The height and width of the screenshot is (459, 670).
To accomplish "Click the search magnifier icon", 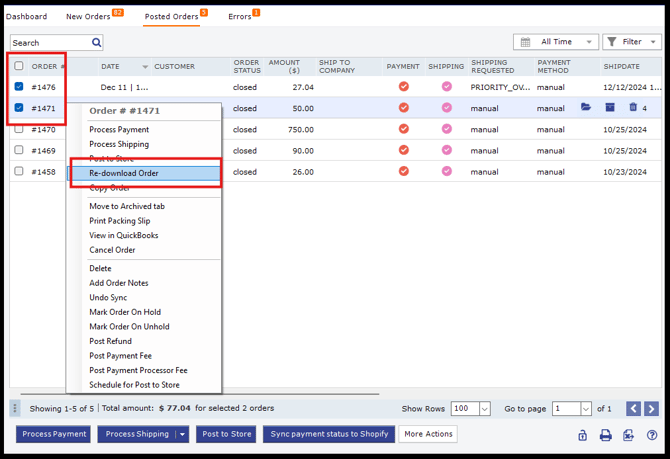I will [x=96, y=43].
